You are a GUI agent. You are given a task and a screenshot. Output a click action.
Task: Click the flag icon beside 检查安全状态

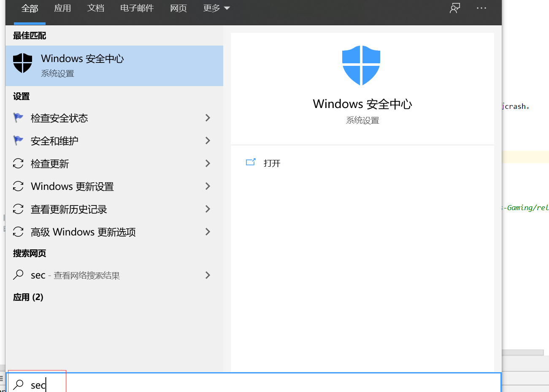pyautogui.click(x=18, y=118)
